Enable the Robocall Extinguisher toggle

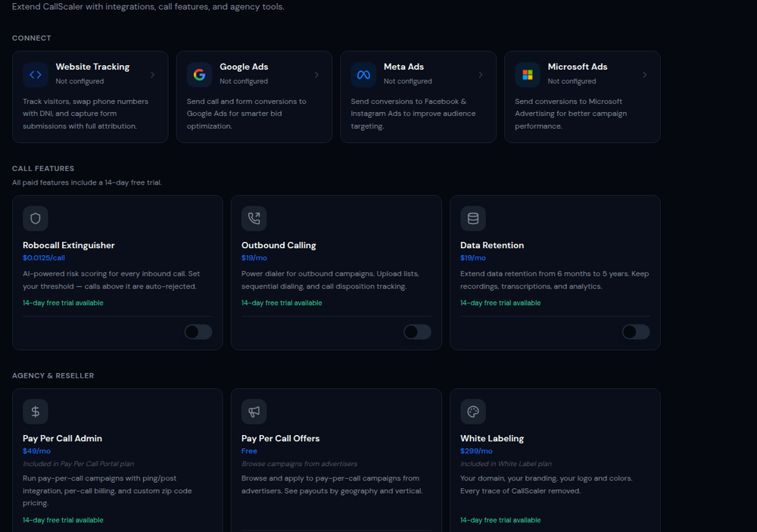(198, 332)
